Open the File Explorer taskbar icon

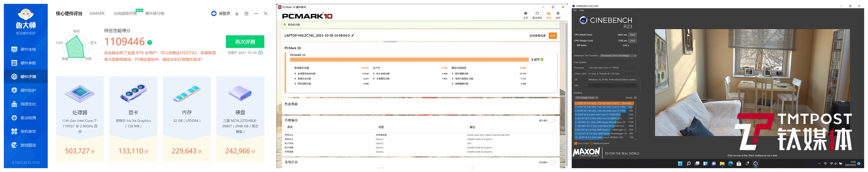click(x=722, y=164)
